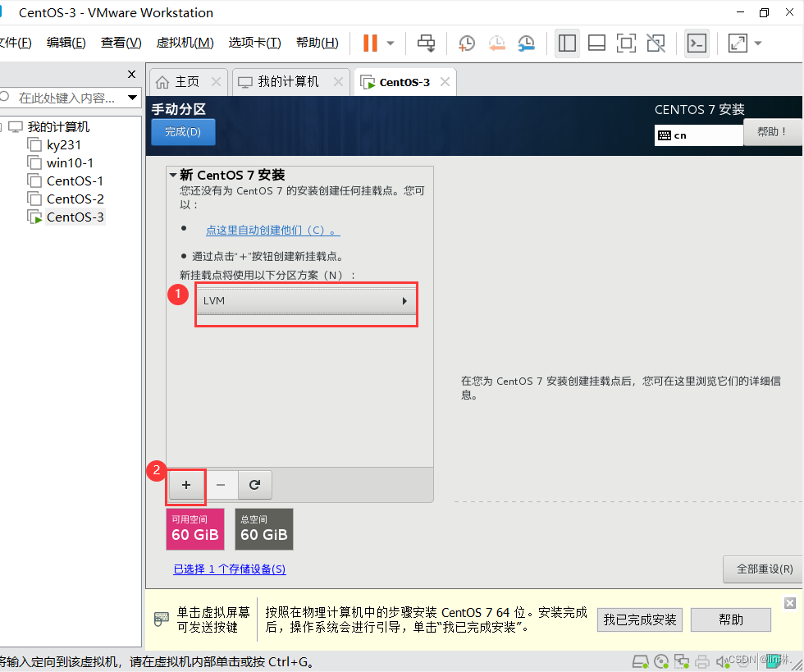Select the CentOS-2 virtual machine
The image size is (804, 672).
(75, 199)
